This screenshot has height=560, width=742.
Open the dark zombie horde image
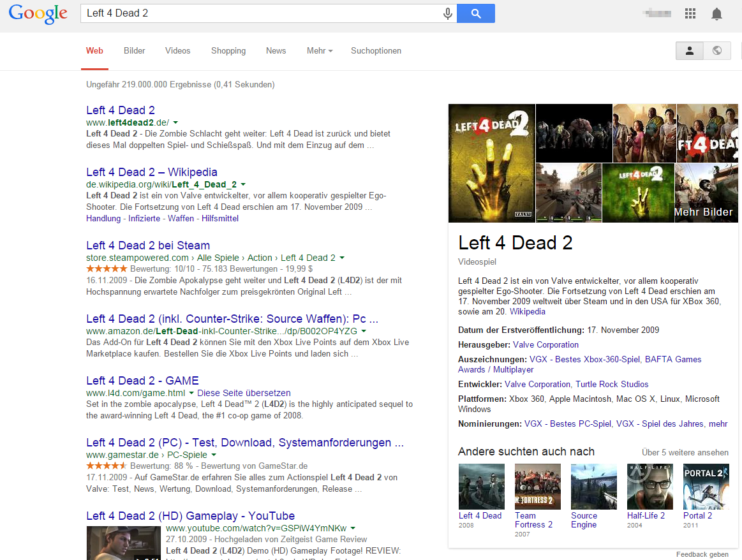[574, 133]
